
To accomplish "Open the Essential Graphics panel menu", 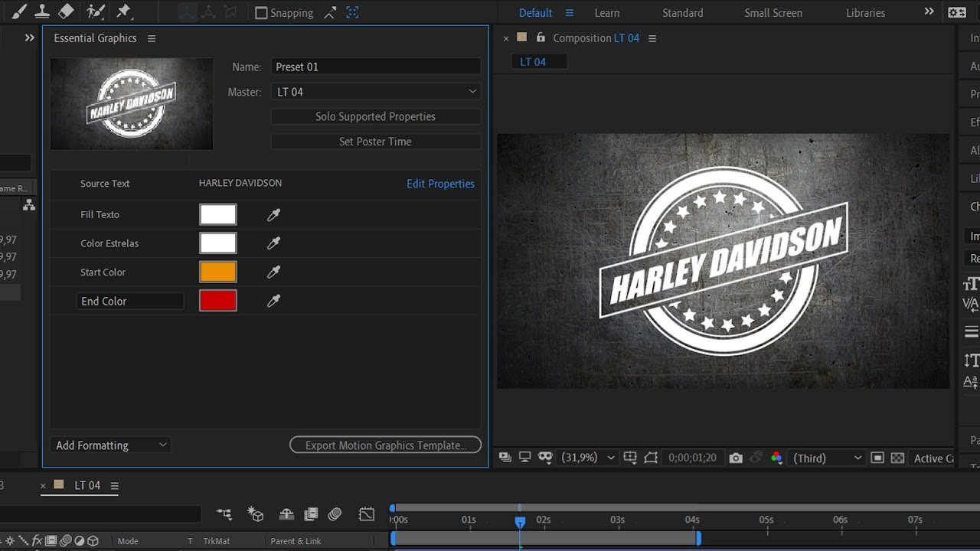I will 152,38.
